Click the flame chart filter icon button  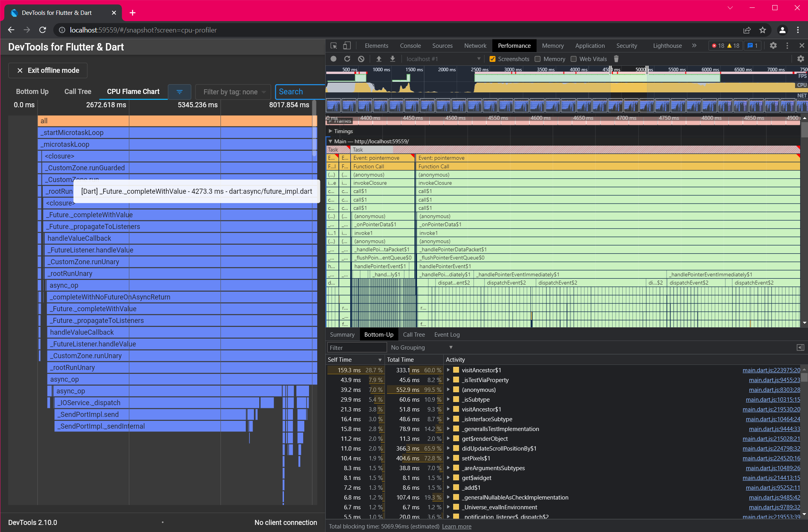coord(179,92)
